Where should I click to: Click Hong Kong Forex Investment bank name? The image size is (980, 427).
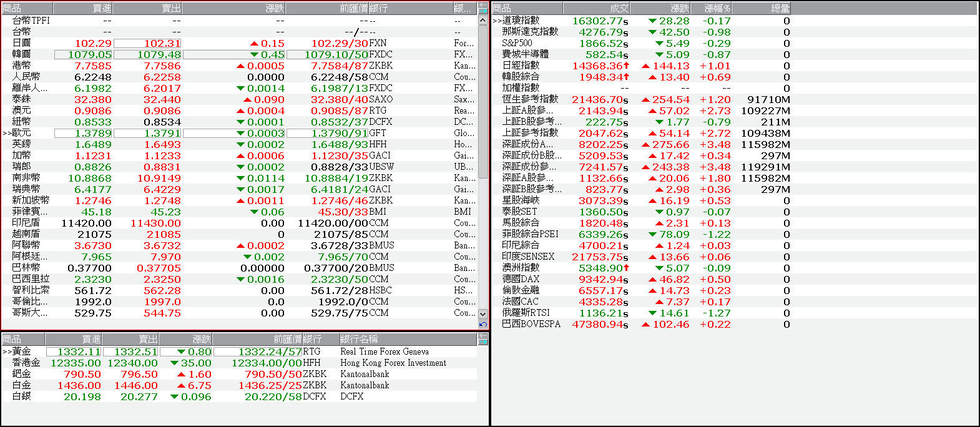pyautogui.click(x=393, y=363)
